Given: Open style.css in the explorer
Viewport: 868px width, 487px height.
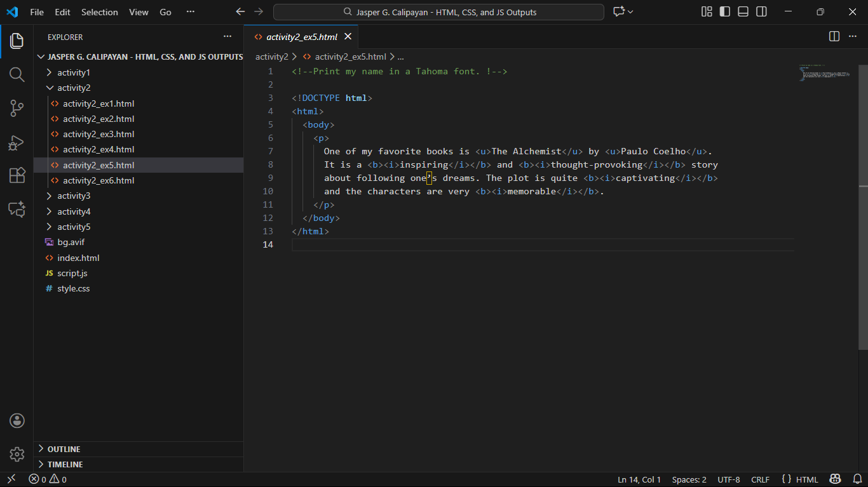Looking at the screenshot, I should click(74, 289).
